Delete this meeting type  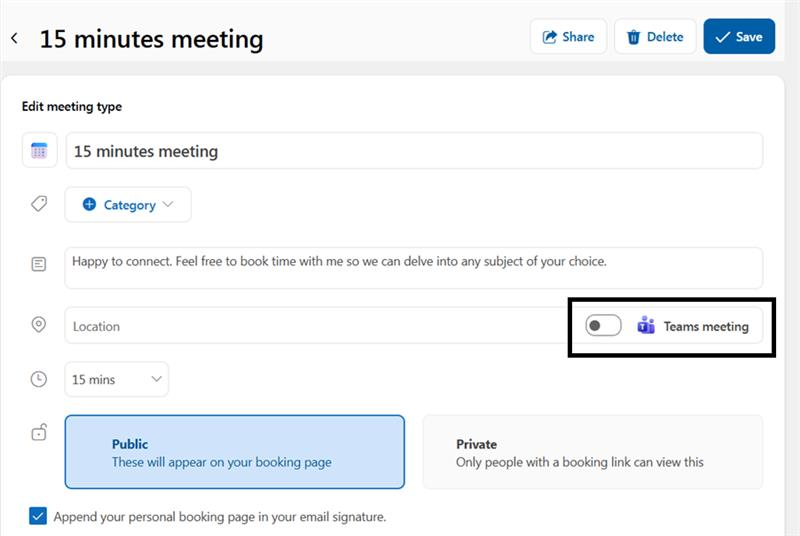655,37
